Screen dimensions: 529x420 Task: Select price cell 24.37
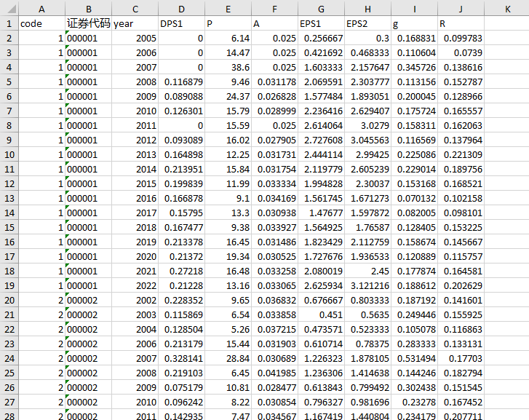point(228,96)
